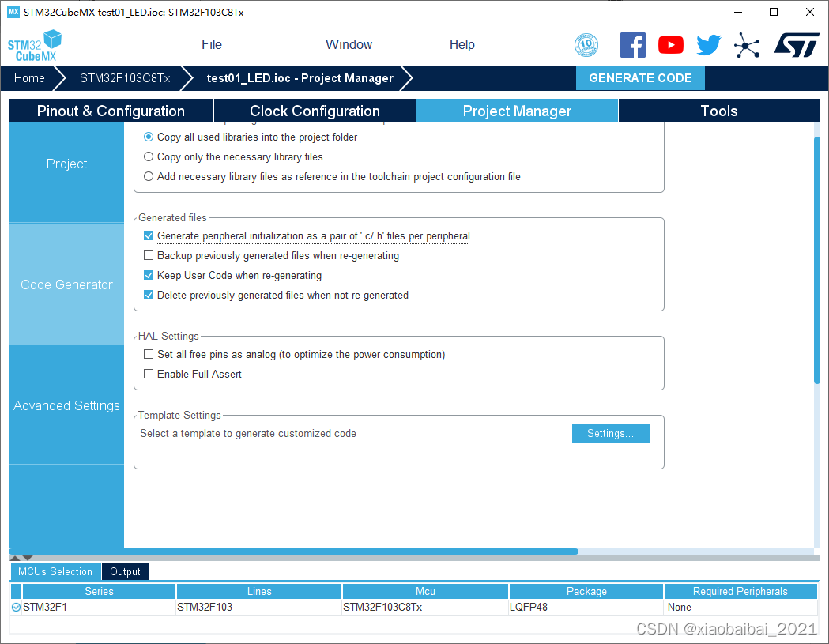
Task: Maximize the STM32CubeMX window
Action: coord(774,12)
